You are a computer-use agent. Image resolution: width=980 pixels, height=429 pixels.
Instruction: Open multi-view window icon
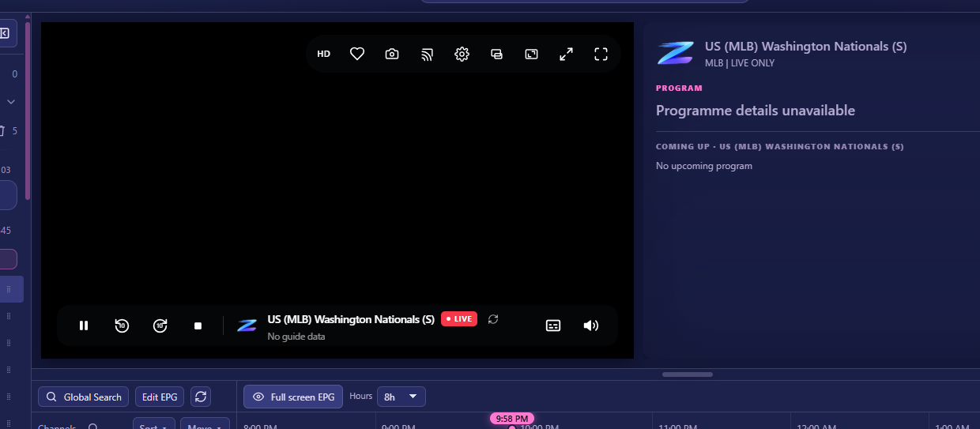pos(496,55)
